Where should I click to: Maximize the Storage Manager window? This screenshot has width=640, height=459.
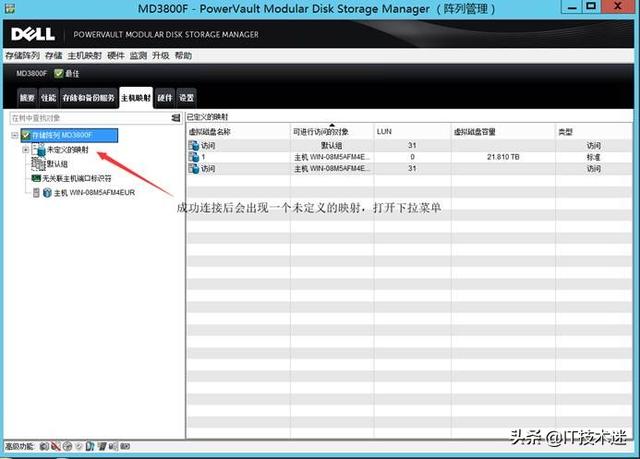click(591, 7)
